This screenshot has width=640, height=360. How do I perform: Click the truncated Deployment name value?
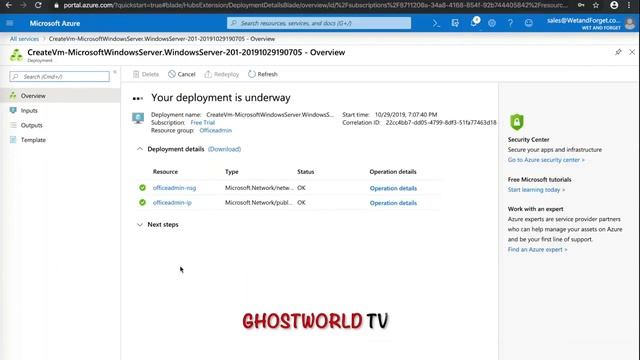tap(270, 115)
